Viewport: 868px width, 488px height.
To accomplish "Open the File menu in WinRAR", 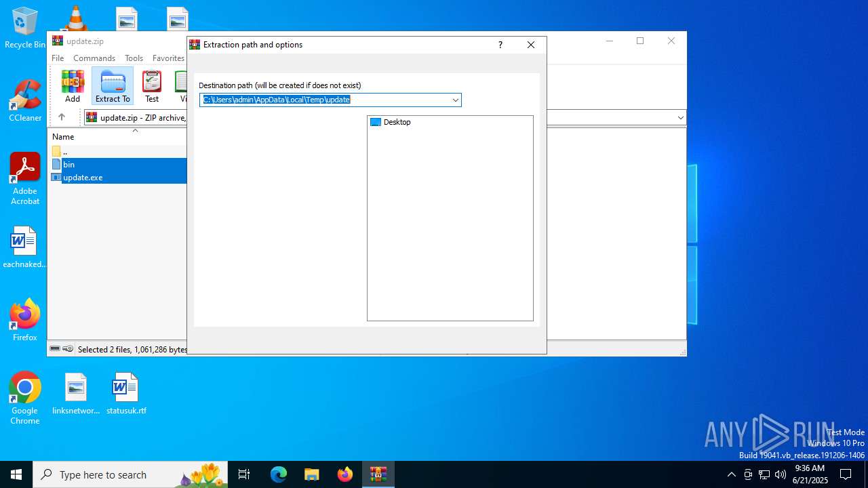I will (x=58, y=58).
